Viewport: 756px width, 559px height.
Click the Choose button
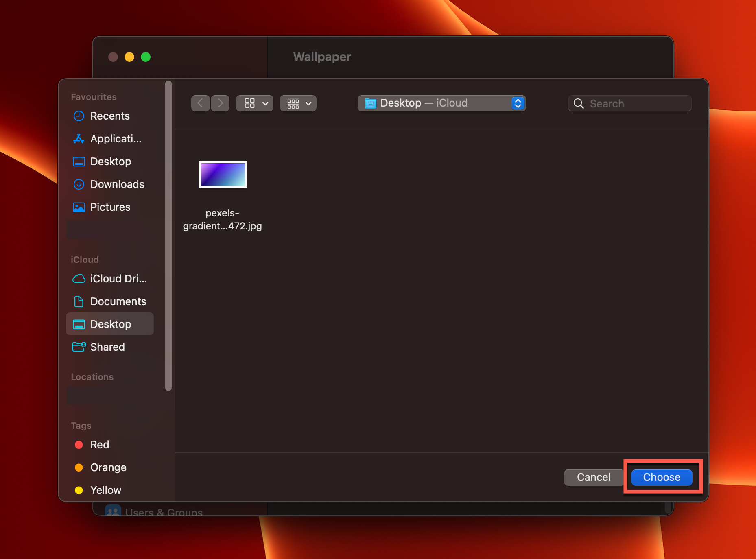pyautogui.click(x=661, y=477)
